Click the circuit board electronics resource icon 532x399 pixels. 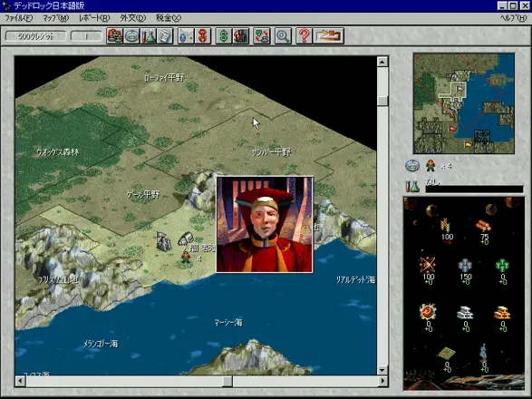point(446,353)
